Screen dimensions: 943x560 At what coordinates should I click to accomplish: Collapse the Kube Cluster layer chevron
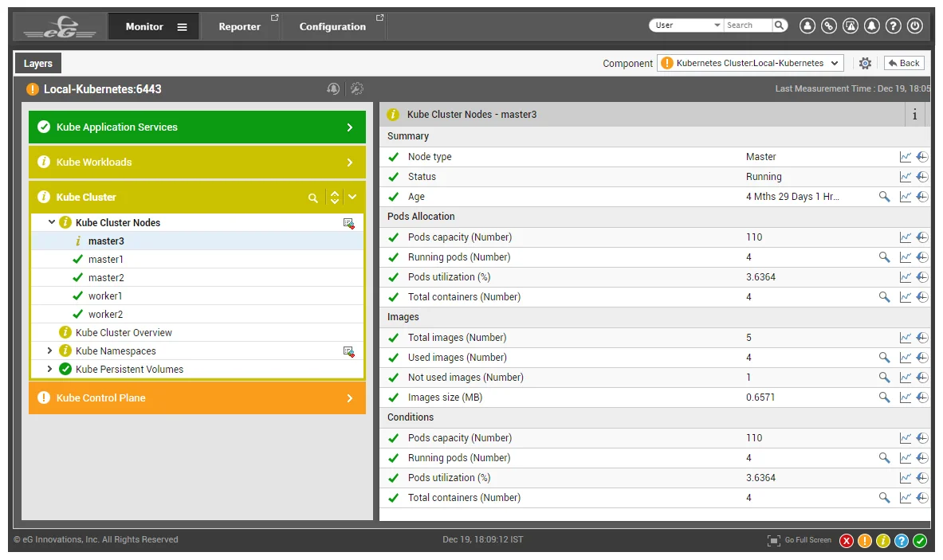point(352,197)
